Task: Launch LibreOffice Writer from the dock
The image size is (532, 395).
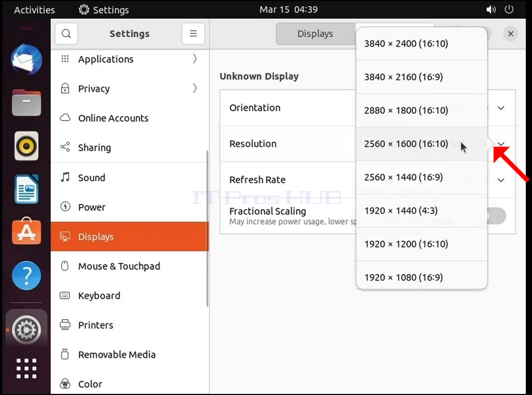Action: pyautogui.click(x=26, y=189)
